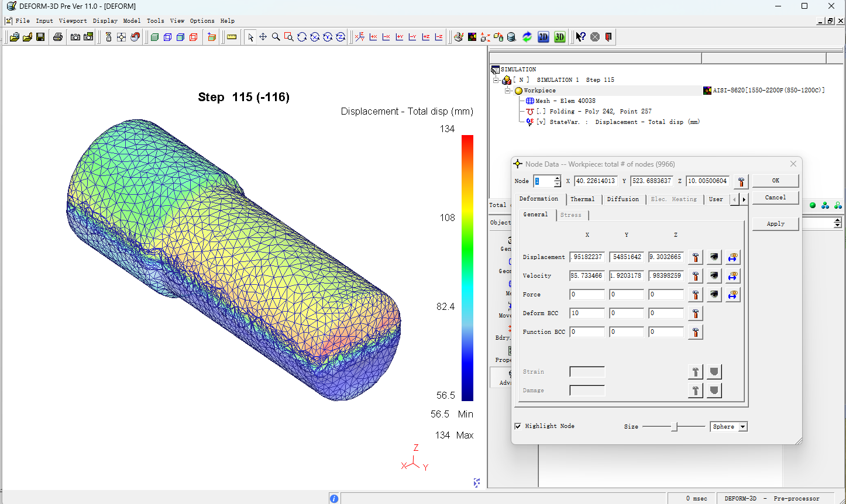This screenshot has width=846, height=504.
Task: Switch to the Thermal tab
Action: 582,199
